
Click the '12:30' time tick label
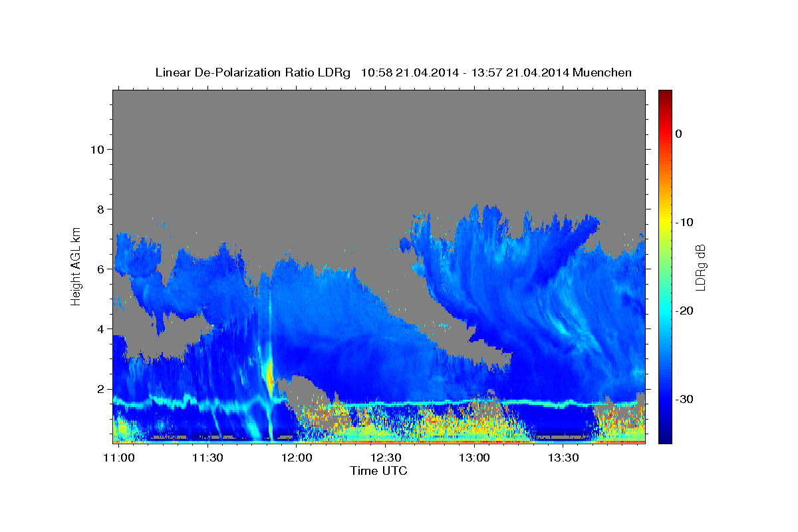tap(386, 458)
